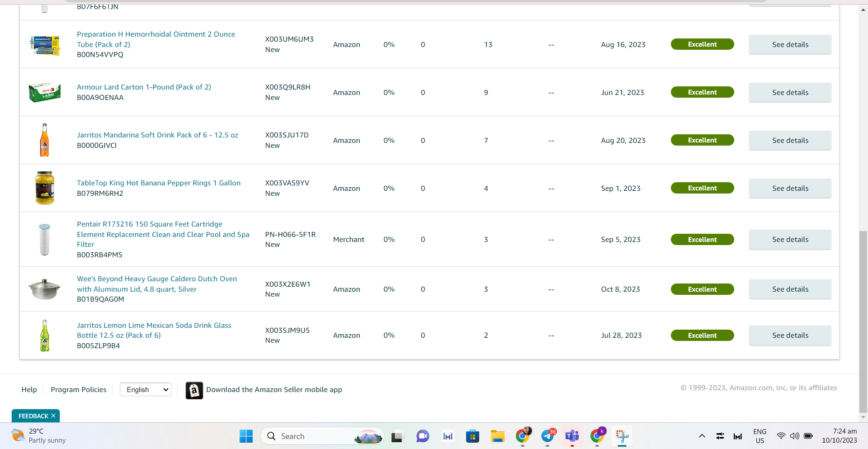The width and height of the screenshot is (868, 449).
Task: Click Caldero Dutch Oven thumbnail
Action: (44, 289)
